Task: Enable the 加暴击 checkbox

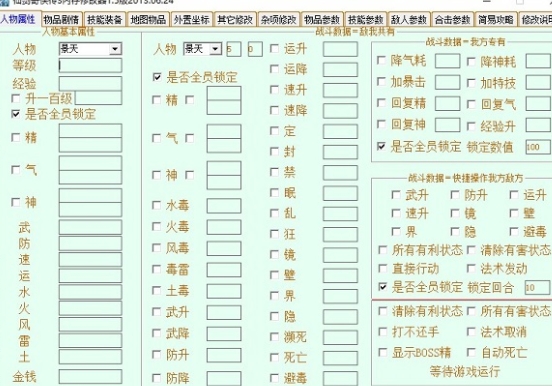Action: 381,82
